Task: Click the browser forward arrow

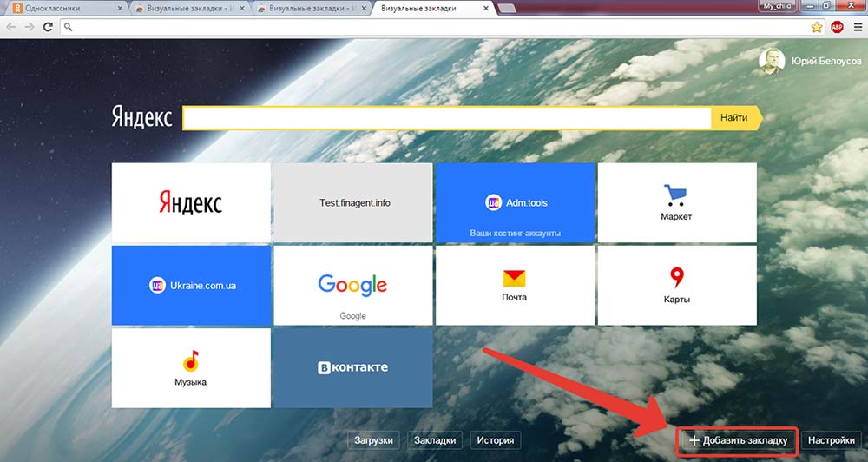Action: click(x=30, y=27)
